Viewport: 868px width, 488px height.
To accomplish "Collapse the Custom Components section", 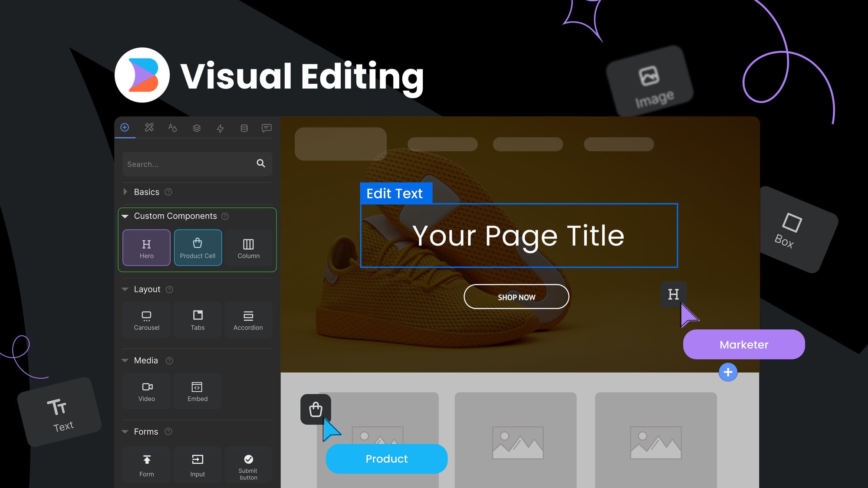I will [x=125, y=216].
